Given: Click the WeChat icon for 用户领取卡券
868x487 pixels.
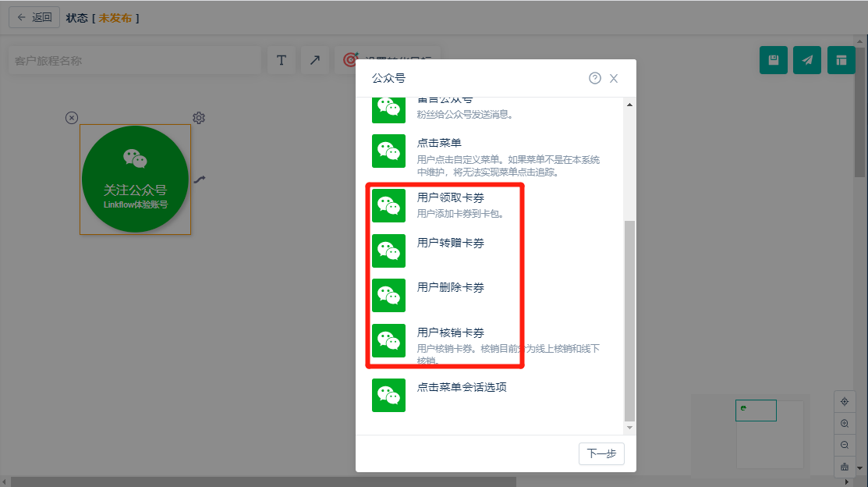Looking at the screenshot, I should 388,205.
